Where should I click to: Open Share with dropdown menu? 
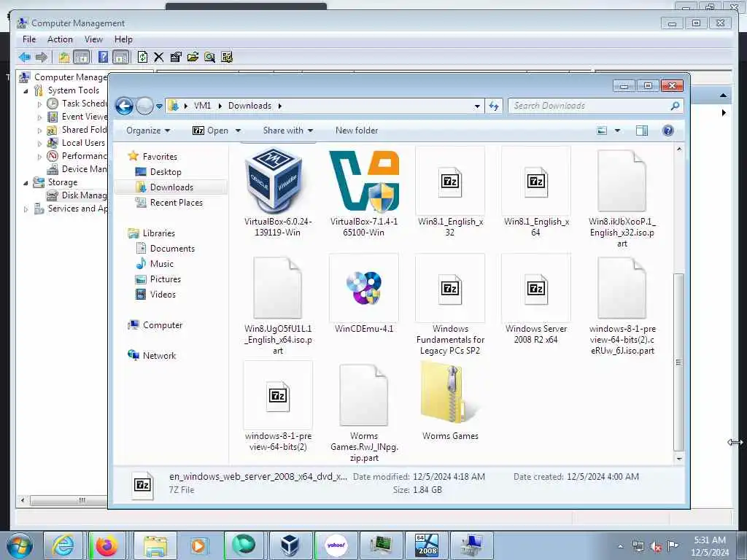(x=287, y=131)
